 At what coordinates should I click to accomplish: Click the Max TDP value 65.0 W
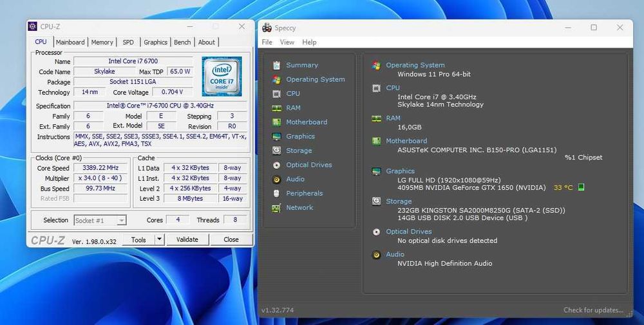[x=180, y=71]
